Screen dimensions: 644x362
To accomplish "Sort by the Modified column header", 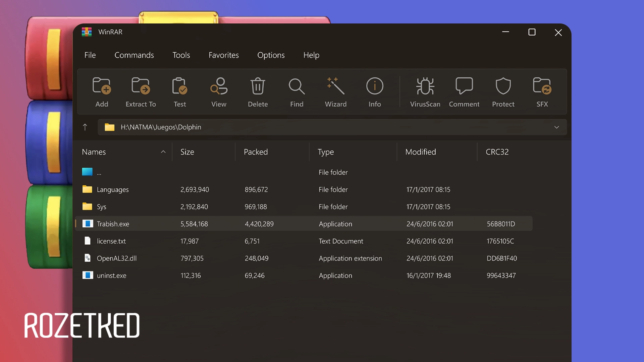I will tap(421, 152).
